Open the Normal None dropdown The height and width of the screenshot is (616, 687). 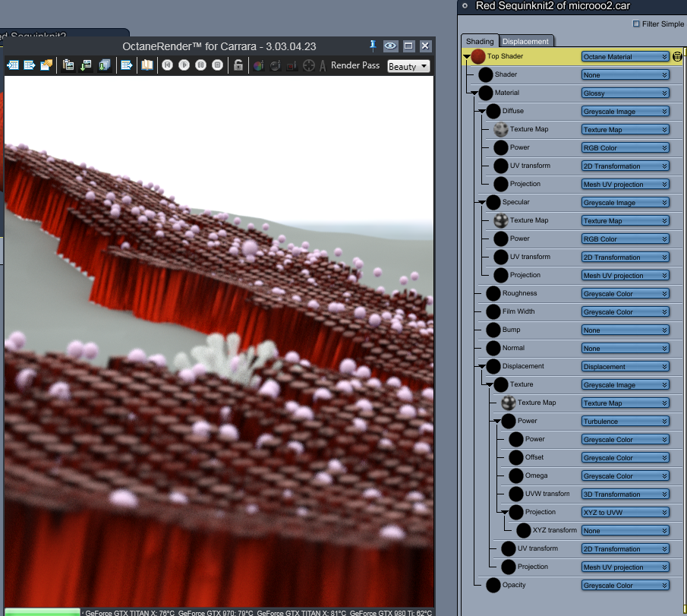(x=626, y=348)
